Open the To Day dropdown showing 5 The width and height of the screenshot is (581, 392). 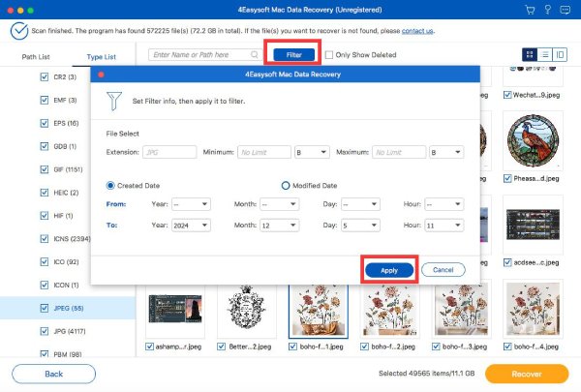click(x=360, y=226)
